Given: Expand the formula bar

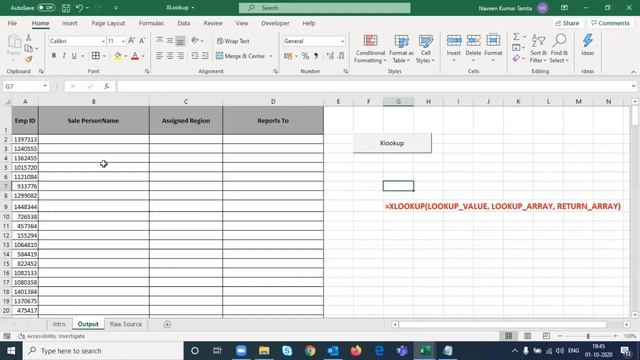Looking at the screenshot, I should (633, 86).
